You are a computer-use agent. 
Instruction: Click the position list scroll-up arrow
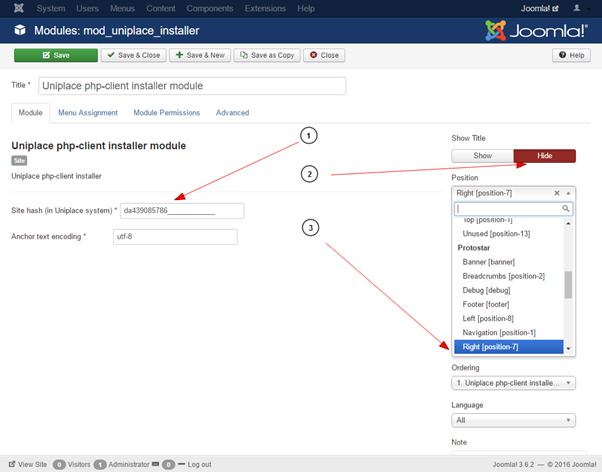[x=568, y=224]
